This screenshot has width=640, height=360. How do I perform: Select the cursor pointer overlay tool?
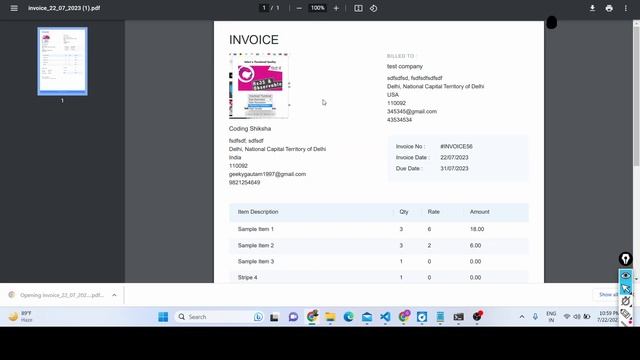pyautogui.click(x=625, y=289)
